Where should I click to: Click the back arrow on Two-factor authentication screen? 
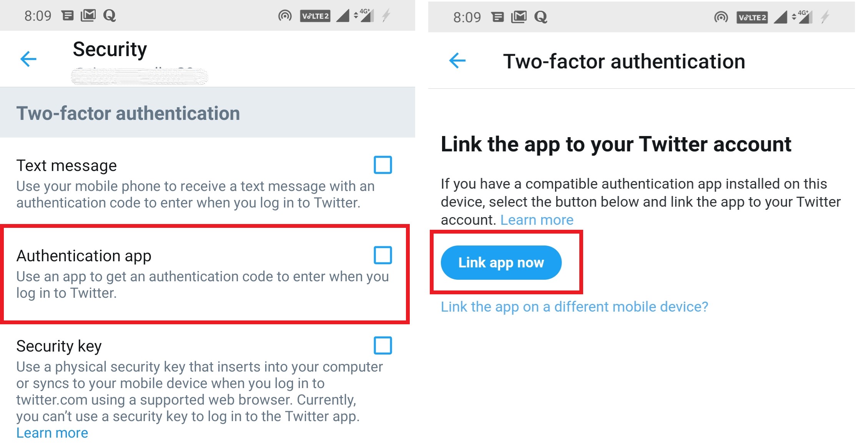pyautogui.click(x=458, y=60)
